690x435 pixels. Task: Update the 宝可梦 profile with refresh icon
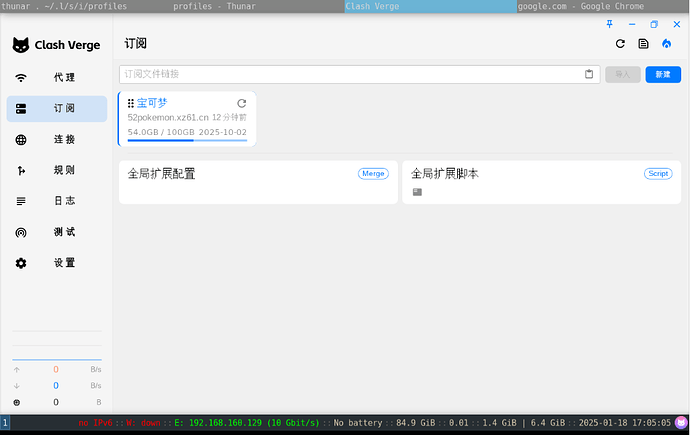242,103
